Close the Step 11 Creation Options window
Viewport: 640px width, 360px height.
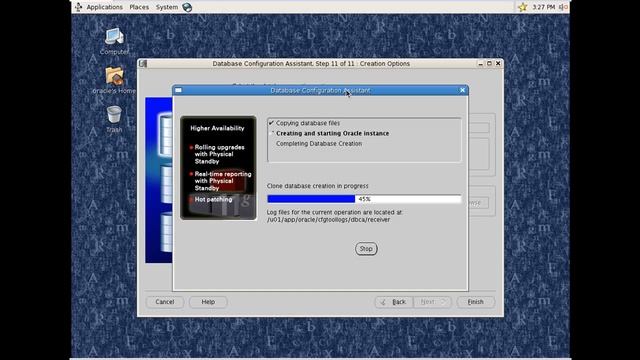pos(498,64)
